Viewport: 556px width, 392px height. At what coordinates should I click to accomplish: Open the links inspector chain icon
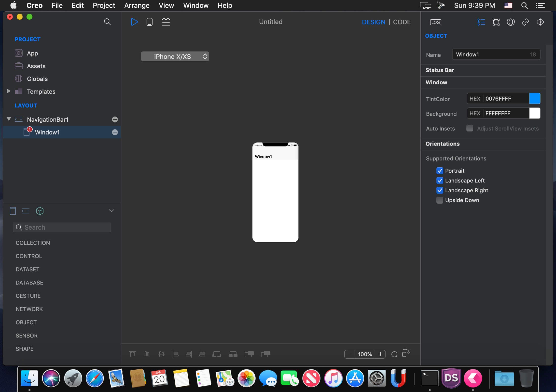tap(525, 22)
